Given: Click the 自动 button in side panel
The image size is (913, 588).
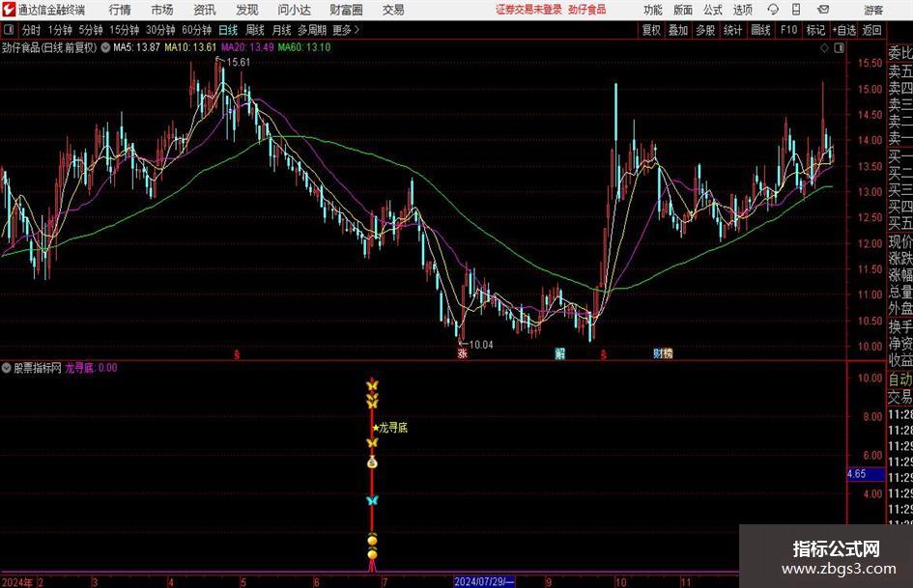Looking at the screenshot, I should (899, 379).
